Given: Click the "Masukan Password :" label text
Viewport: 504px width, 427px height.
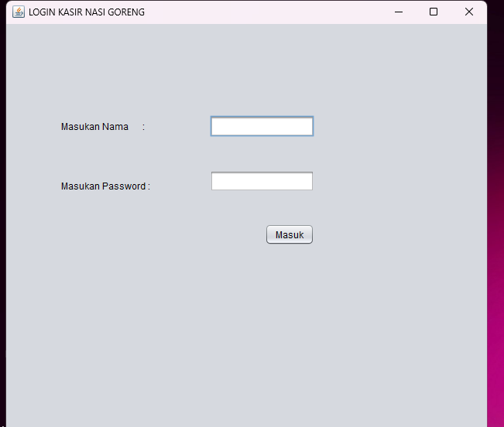Looking at the screenshot, I should click(x=105, y=186).
